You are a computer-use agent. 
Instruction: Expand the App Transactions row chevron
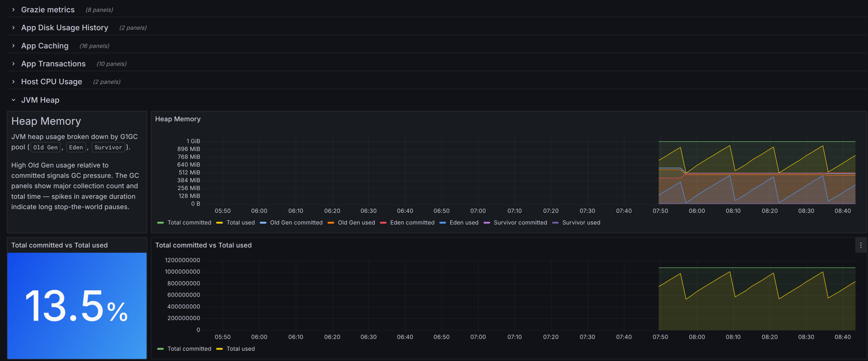point(13,64)
